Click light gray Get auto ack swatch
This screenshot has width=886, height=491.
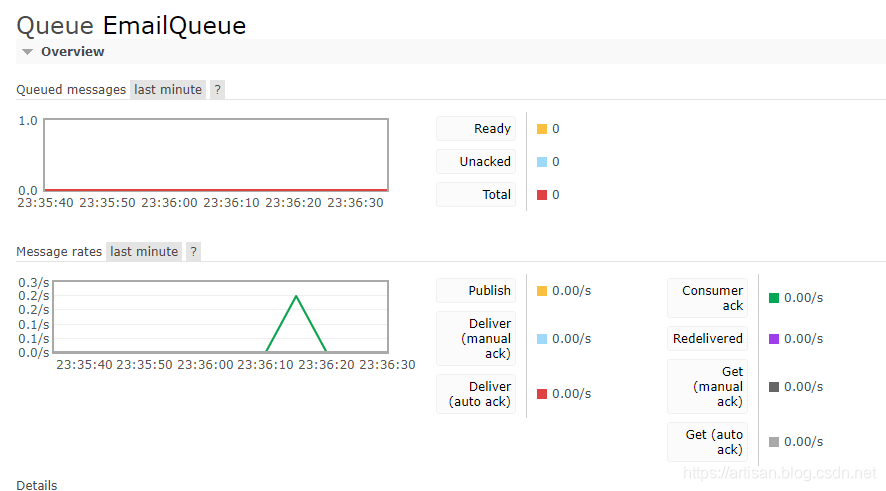pyautogui.click(x=774, y=442)
